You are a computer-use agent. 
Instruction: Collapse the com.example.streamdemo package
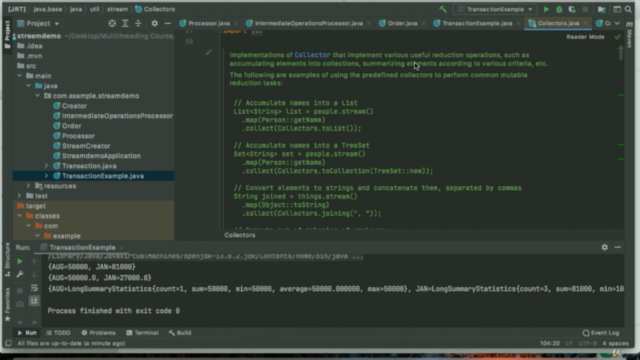click(38, 96)
